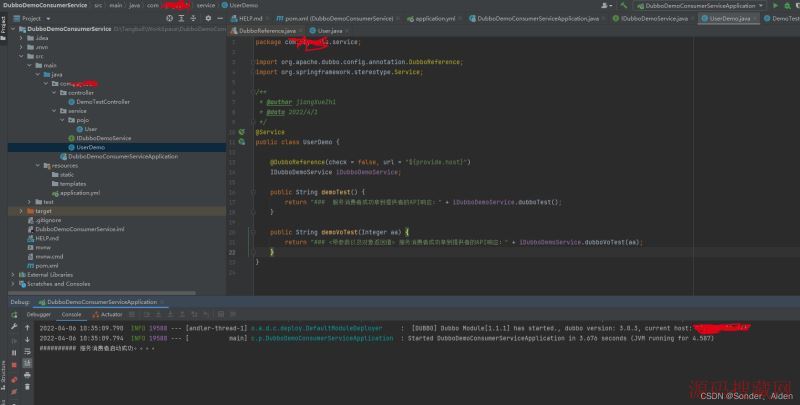
Task: Collapse the main folder in tree
Action: click(x=30, y=65)
